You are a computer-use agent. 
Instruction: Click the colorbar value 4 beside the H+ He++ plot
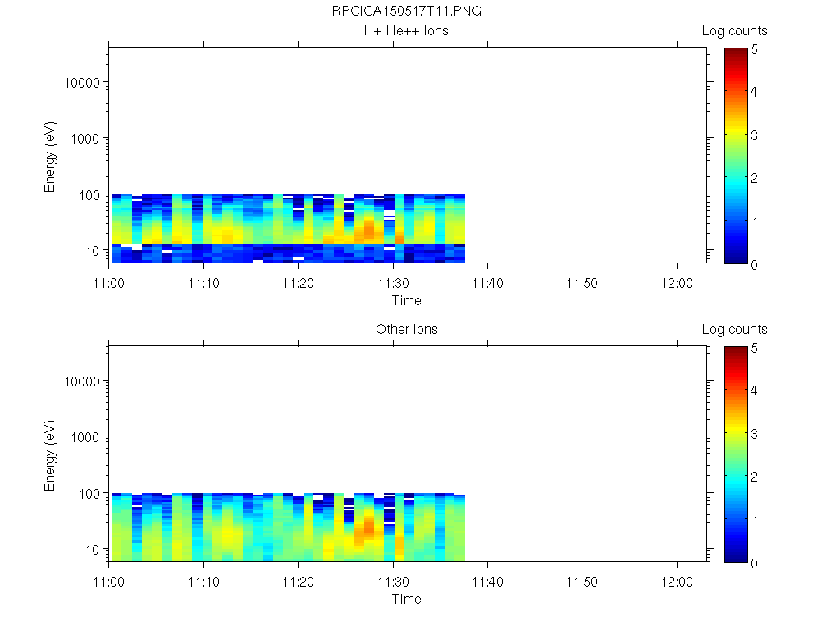[755, 92]
